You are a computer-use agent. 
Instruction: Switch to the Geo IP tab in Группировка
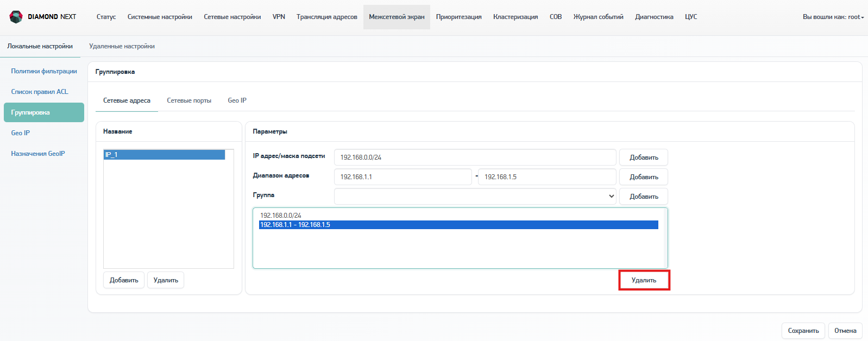coord(237,100)
